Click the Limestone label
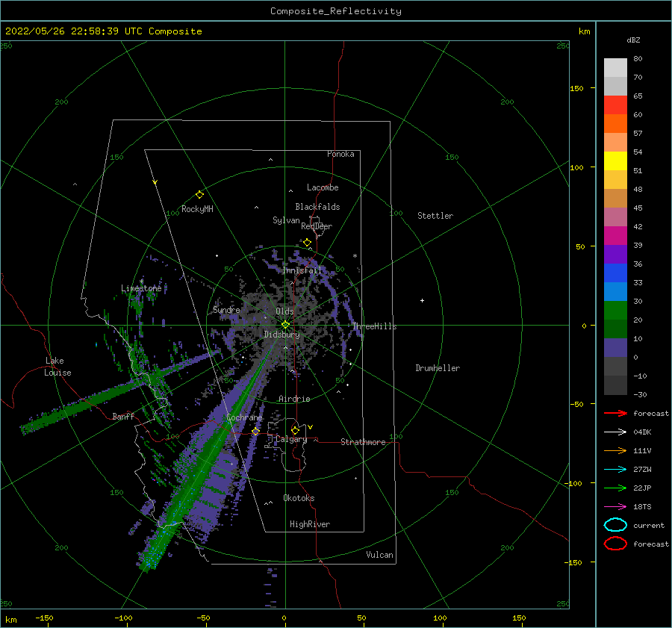This screenshot has height=628, width=672. tap(141, 288)
